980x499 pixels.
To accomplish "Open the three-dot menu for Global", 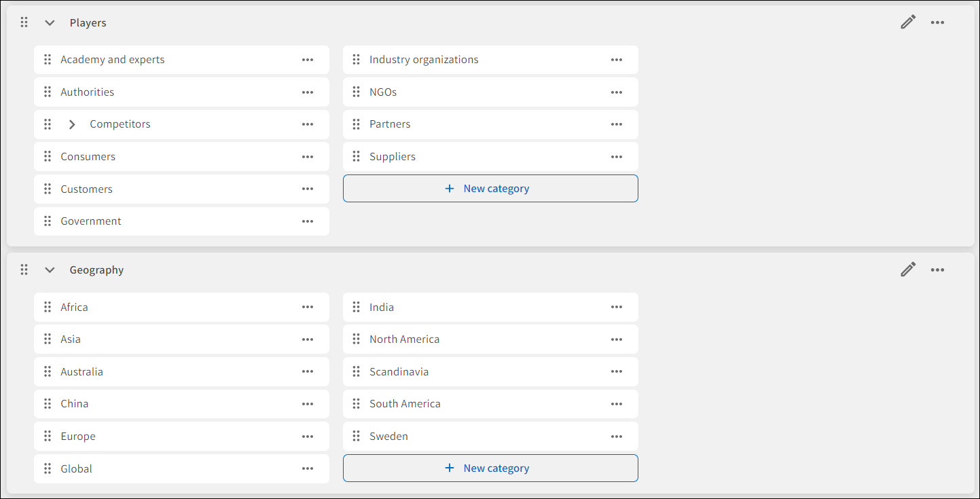I will [308, 468].
